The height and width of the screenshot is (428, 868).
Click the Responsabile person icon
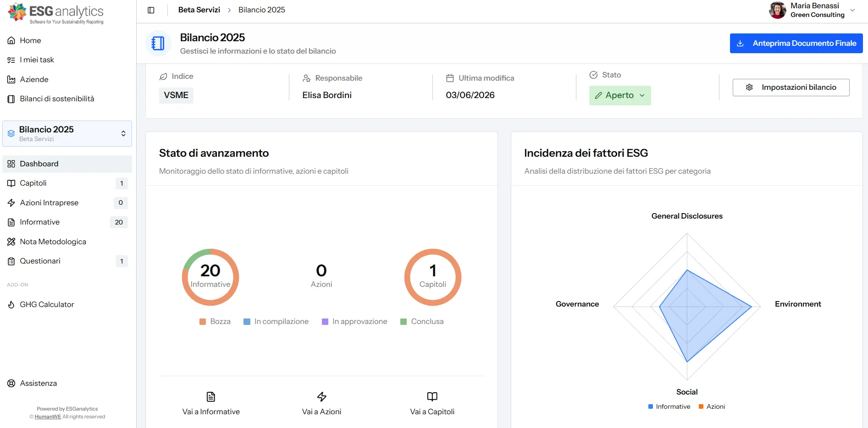tap(307, 78)
